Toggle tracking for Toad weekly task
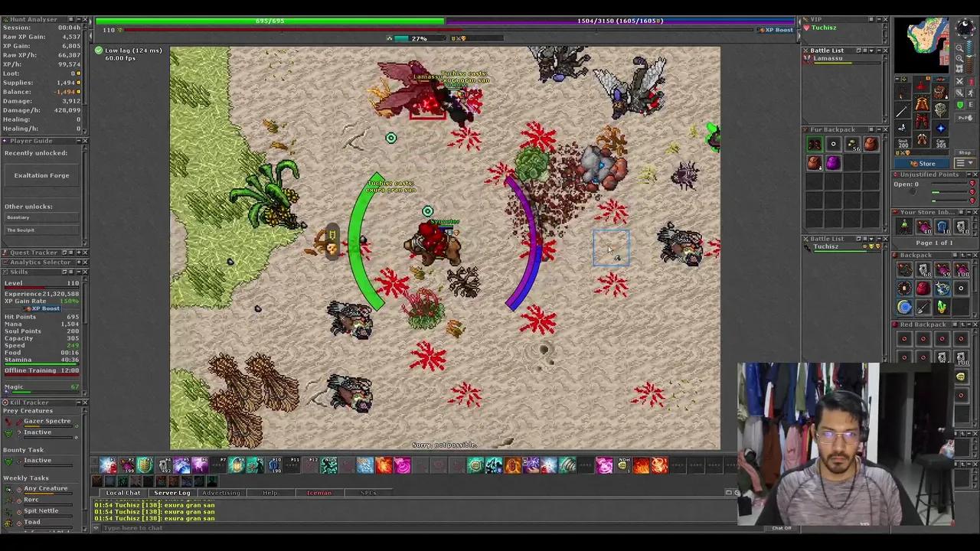 (18, 523)
